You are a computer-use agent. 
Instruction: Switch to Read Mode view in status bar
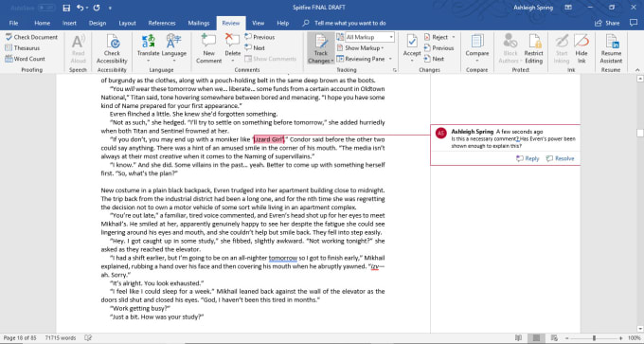(519, 337)
